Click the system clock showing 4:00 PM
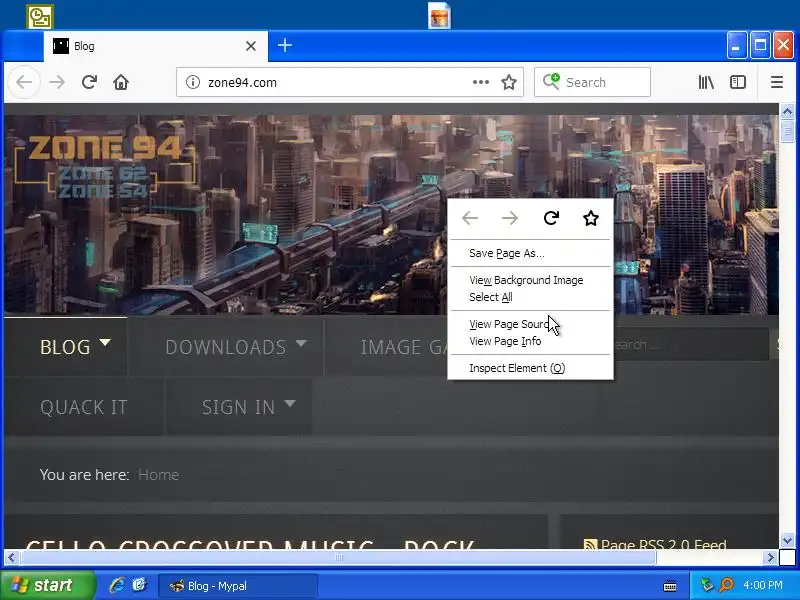This screenshot has width=800, height=600. (x=763, y=585)
